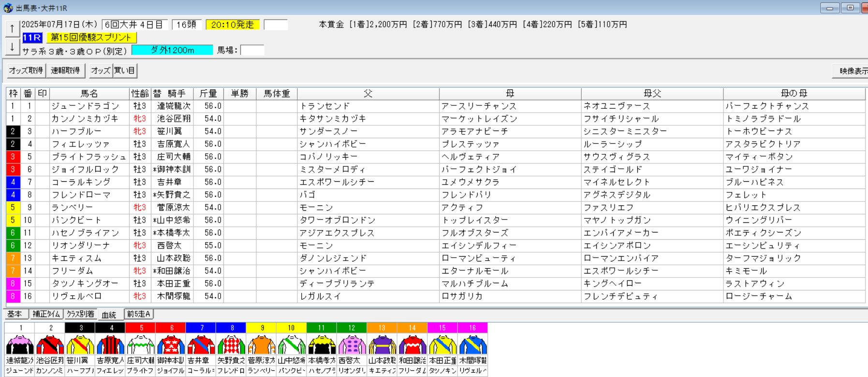Click the 馬場 input field

coord(252,50)
